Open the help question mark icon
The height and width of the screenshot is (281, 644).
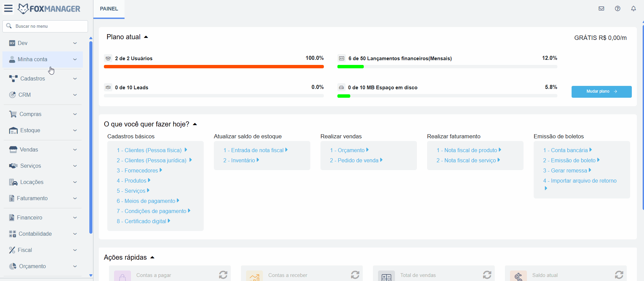point(617,9)
